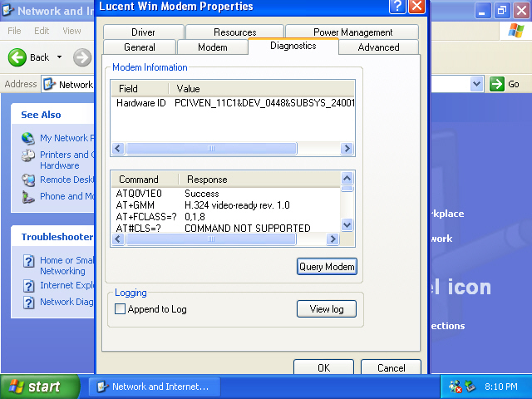This screenshot has height=399, width=532.
Task: Select the Diagnostics tab
Action: coord(293,46)
